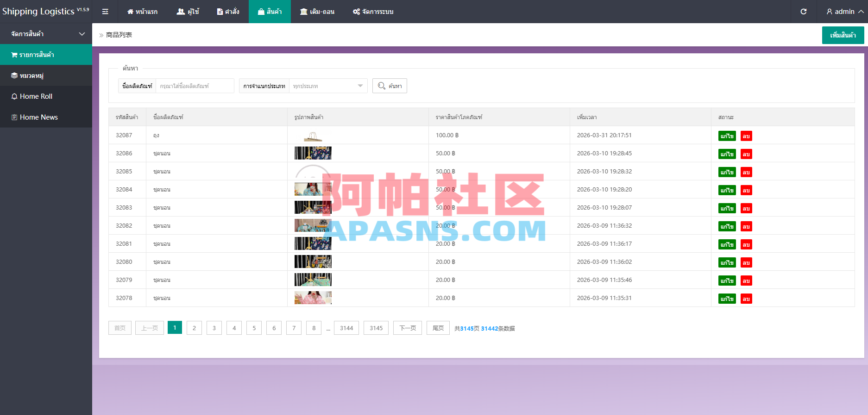Open Home News in the sidebar
868x415 pixels.
pyautogui.click(x=46, y=117)
